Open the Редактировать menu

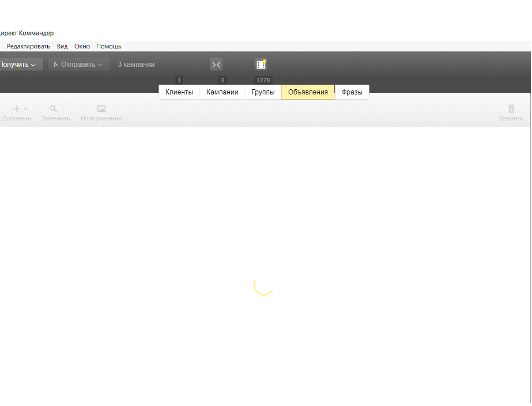click(x=28, y=46)
